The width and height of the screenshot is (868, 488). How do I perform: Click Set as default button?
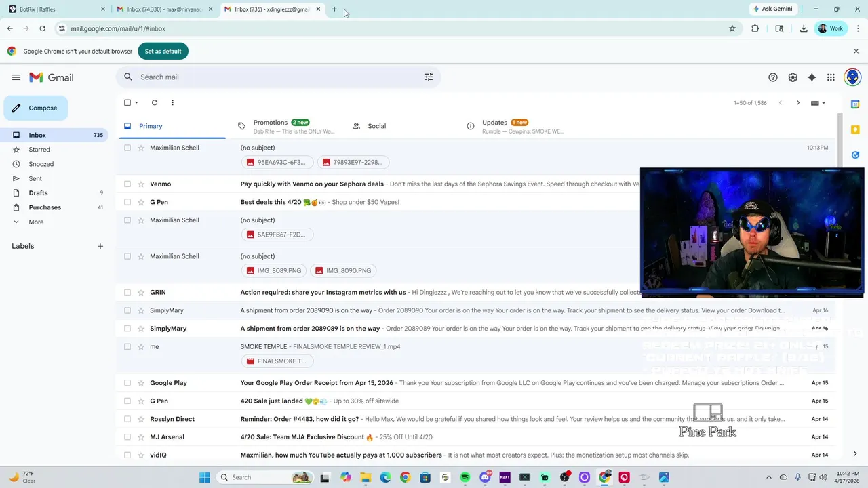coord(163,52)
